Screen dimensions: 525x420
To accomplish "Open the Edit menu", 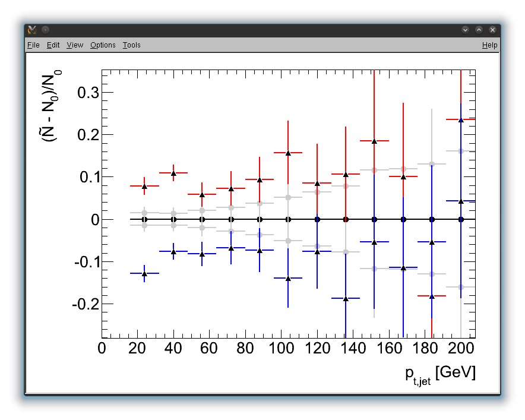I will (x=53, y=45).
